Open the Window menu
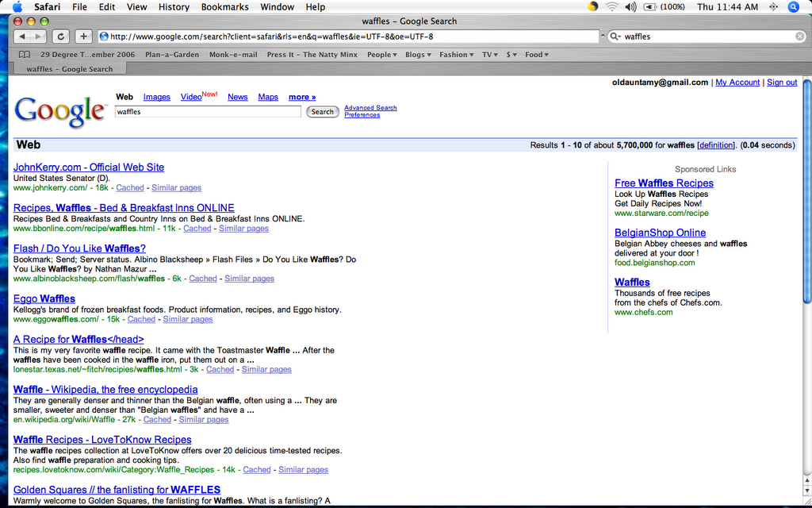This screenshot has height=508, width=812. tap(277, 6)
